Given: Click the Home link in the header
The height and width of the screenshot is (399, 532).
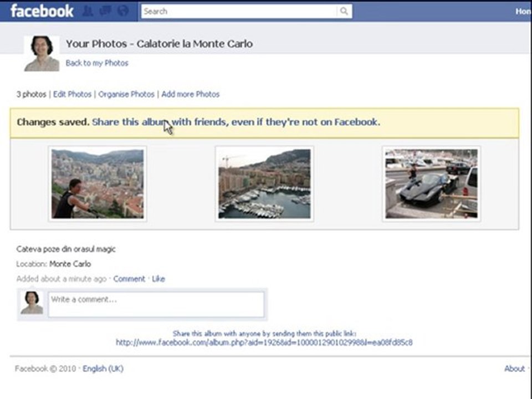Looking at the screenshot, I should tap(524, 12).
